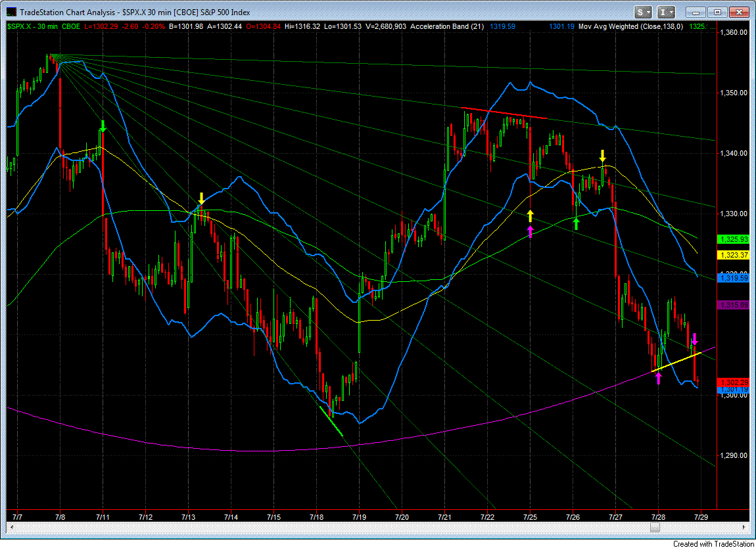Click the 7/19 date axis label

[359, 517]
